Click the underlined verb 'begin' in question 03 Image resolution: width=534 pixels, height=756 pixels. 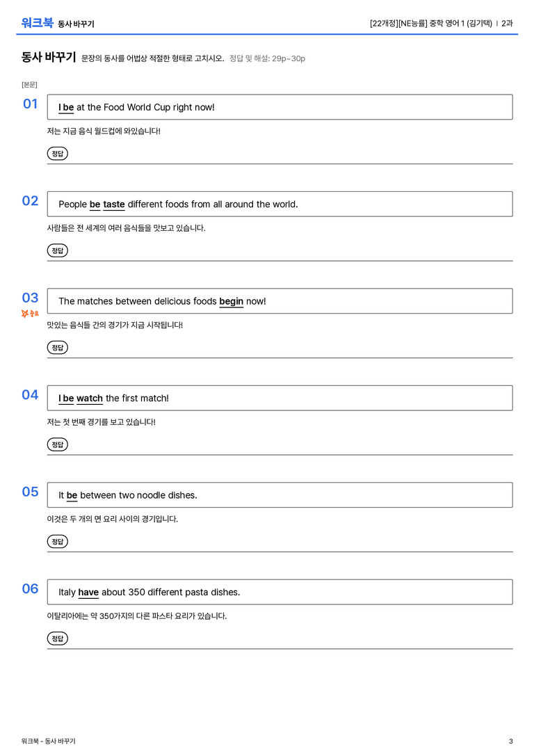(x=232, y=301)
